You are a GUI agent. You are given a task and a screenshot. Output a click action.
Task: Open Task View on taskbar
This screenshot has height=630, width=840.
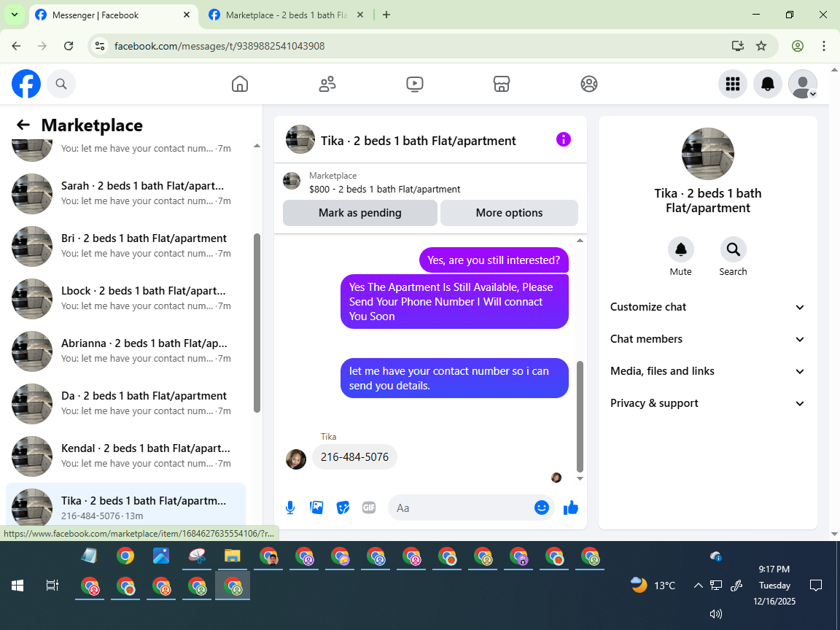tap(52, 586)
